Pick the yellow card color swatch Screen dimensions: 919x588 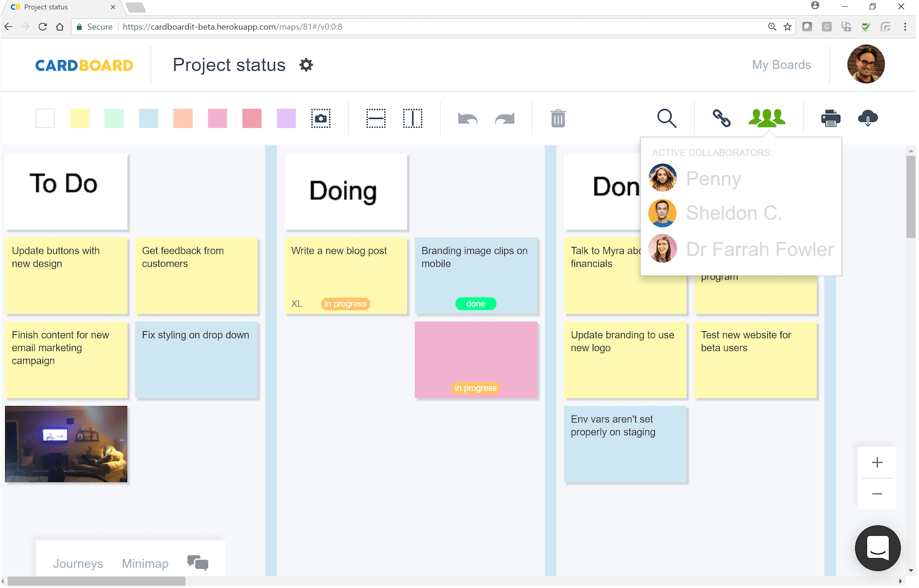coord(80,118)
